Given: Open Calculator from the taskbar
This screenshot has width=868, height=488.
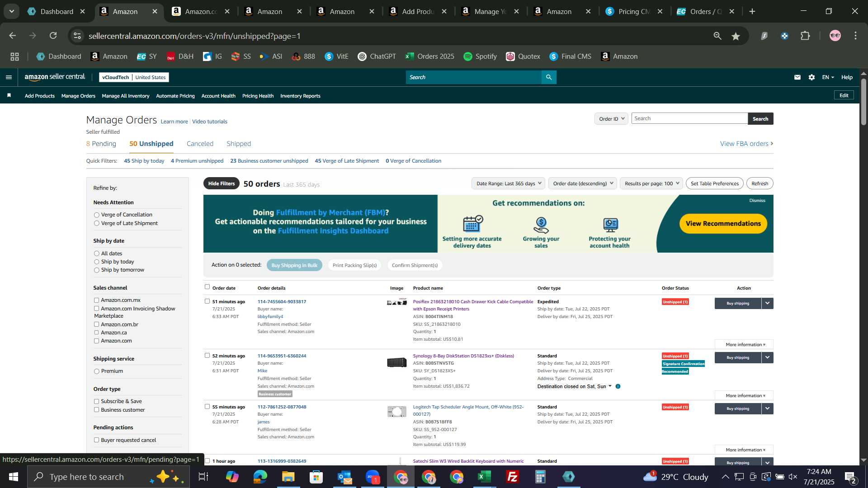Looking at the screenshot, I should pyautogui.click(x=540, y=477).
